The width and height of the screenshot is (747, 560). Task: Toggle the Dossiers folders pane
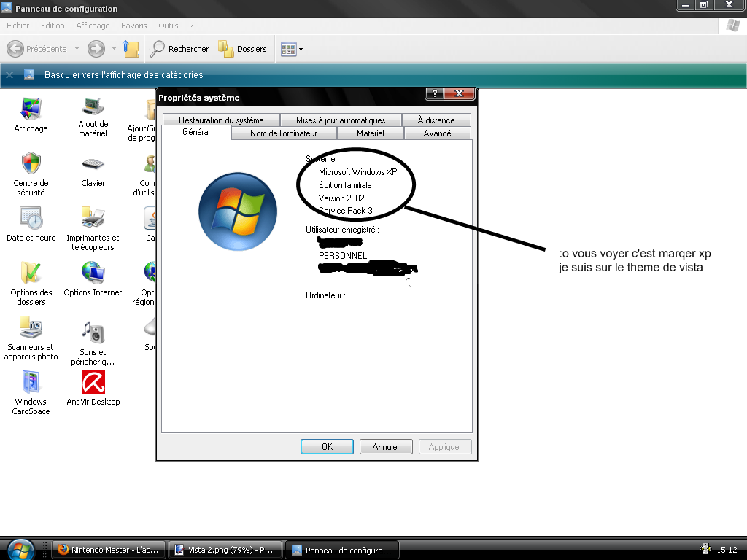click(x=242, y=49)
